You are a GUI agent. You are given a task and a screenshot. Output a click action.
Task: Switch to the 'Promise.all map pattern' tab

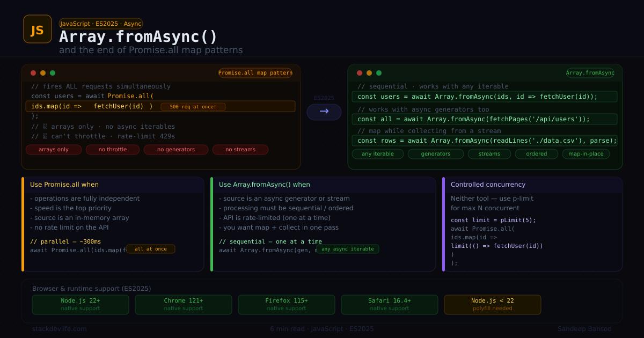255,72
